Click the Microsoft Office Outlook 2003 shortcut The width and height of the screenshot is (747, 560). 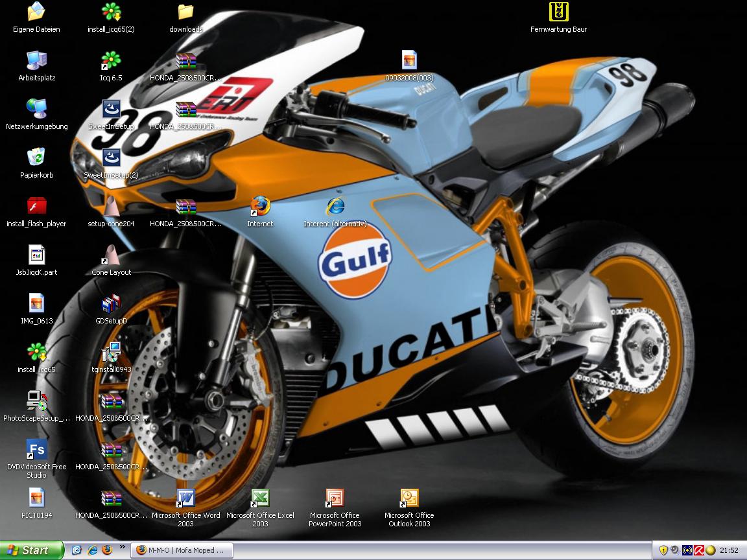(409, 498)
